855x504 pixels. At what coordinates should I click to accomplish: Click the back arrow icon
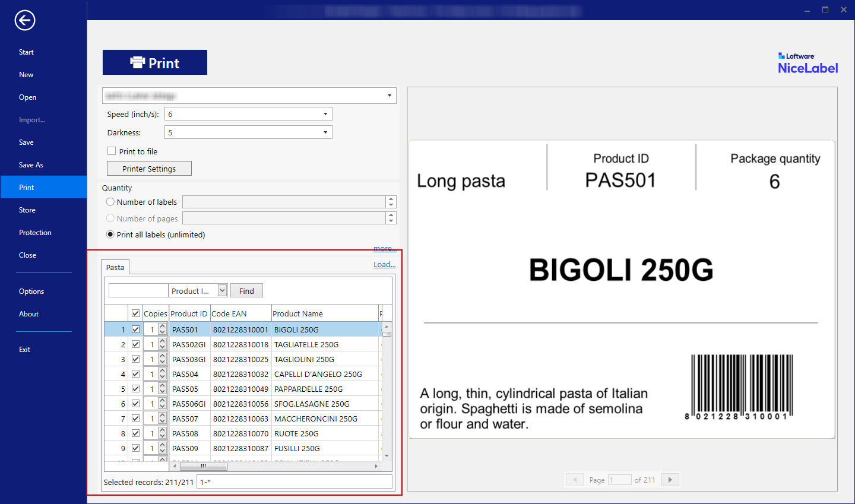[x=25, y=20]
